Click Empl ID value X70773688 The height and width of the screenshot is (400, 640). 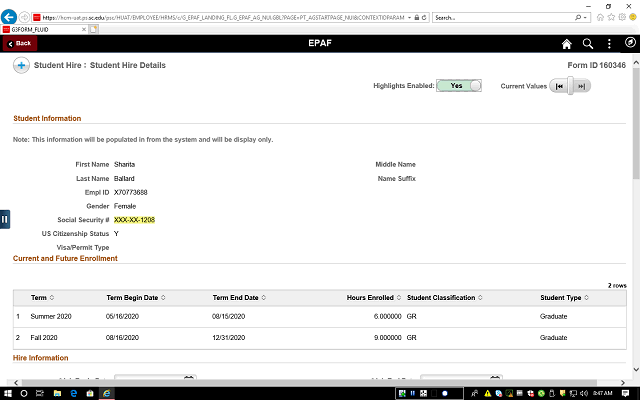click(131, 192)
